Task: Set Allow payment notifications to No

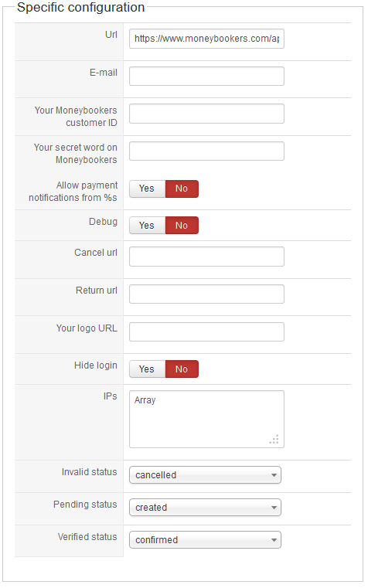Action: pos(182,189)
